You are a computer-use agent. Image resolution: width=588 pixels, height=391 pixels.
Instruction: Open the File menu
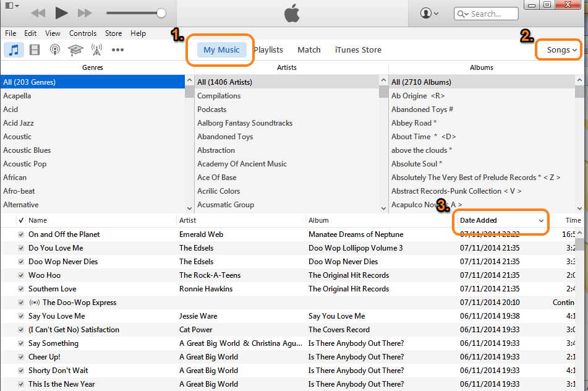coord(11,33)
